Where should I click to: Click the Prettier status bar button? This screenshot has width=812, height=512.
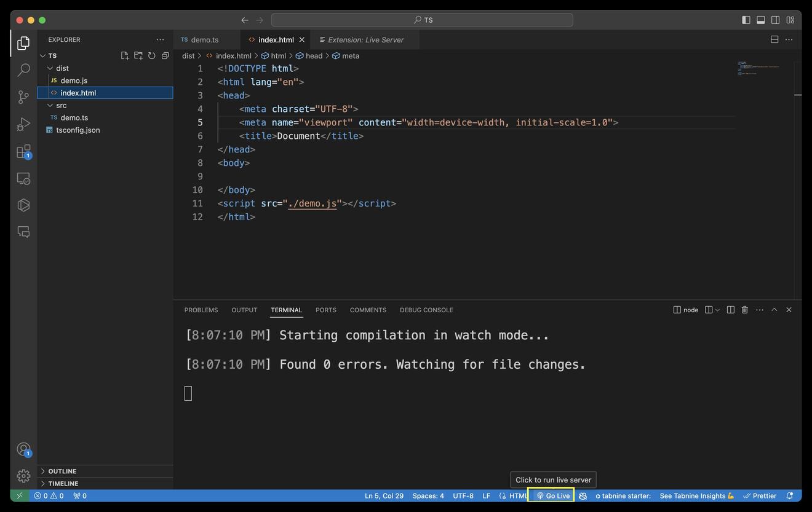coord(760,496)
